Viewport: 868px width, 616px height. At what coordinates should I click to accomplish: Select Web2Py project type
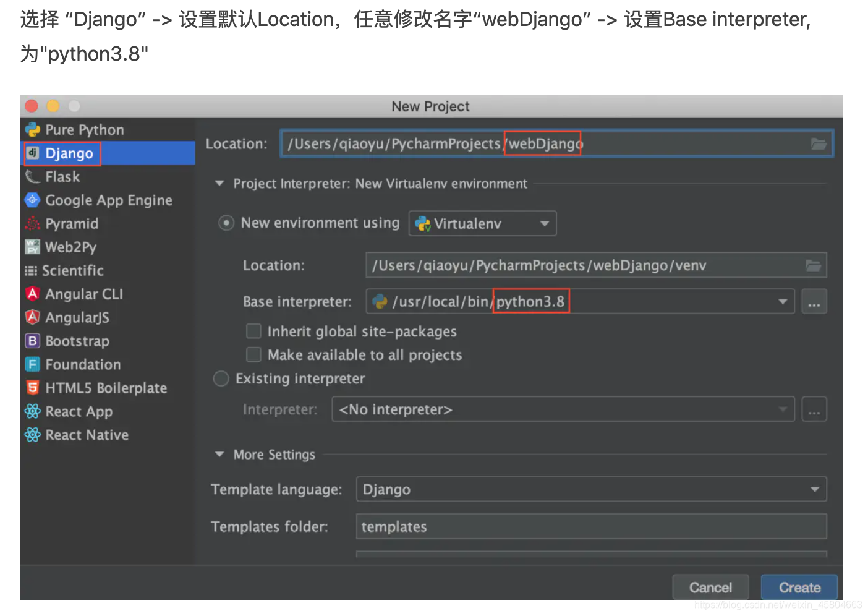(x=108, y=247)
